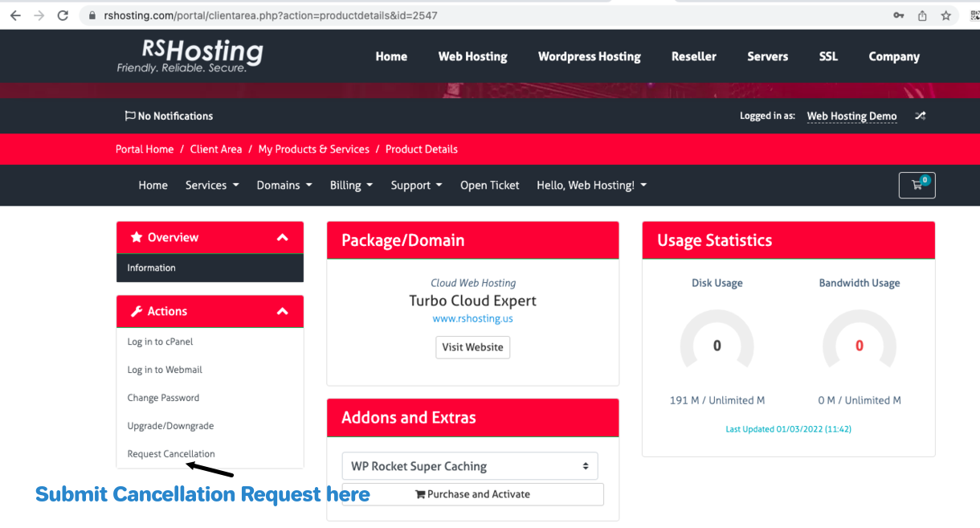The width and height of the screenshot is (980, 528).
Task: Click the browser address bar URL
Action: coord(271,15)
